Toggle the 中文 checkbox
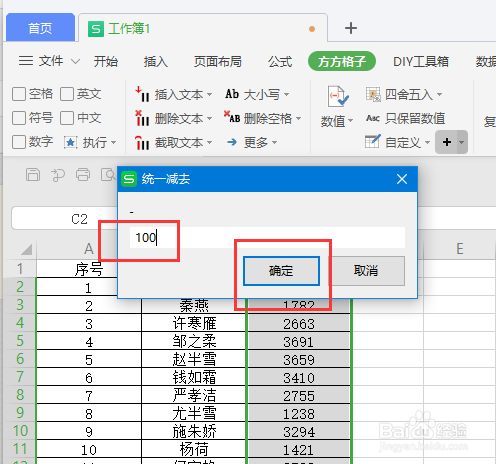The image size is (496, 464). (x=67, y=118)
